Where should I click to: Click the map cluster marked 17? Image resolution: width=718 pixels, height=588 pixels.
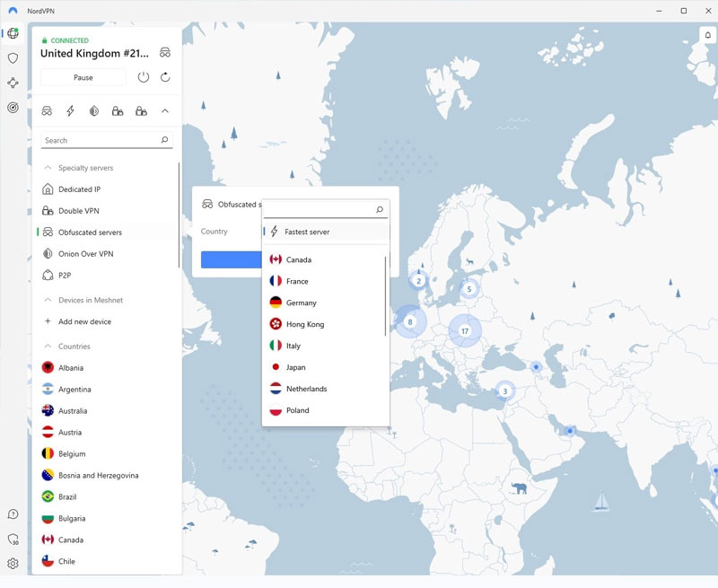465,330
